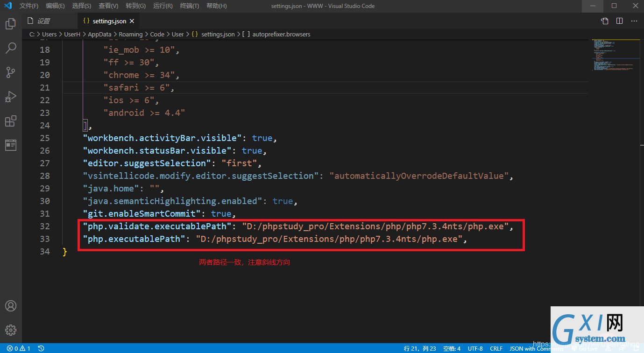Click the User breadcrumb segment
Screen dimensions: 644x353
point(177,34)
